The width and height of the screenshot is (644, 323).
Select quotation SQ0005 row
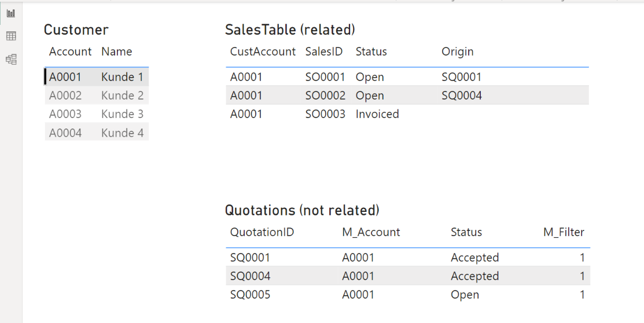coord(250,295)
